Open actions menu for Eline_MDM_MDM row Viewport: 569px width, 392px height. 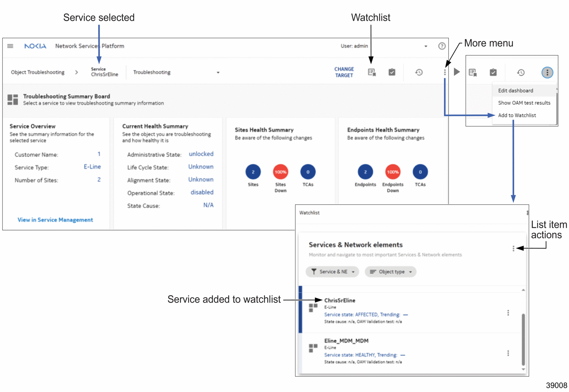click(508, 353)
